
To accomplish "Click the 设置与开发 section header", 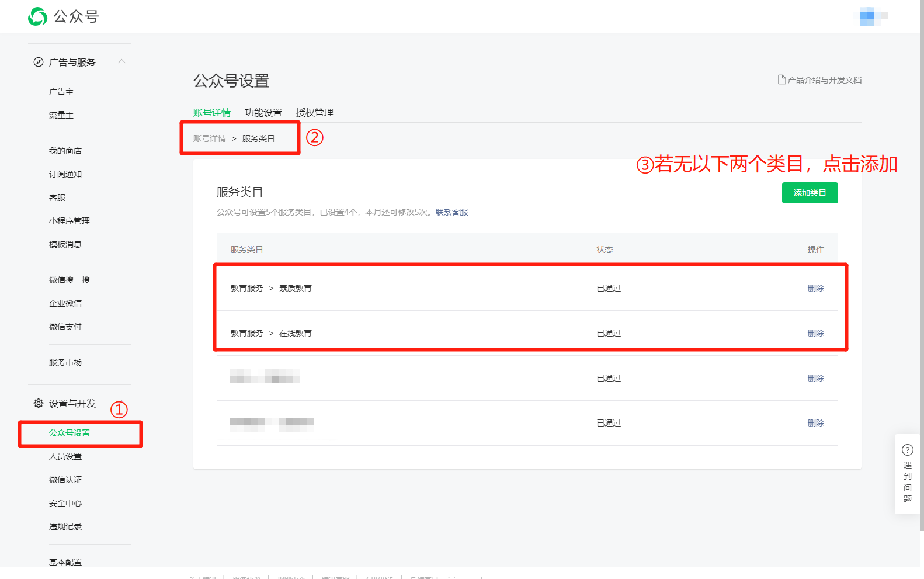I will click(72, 403).
